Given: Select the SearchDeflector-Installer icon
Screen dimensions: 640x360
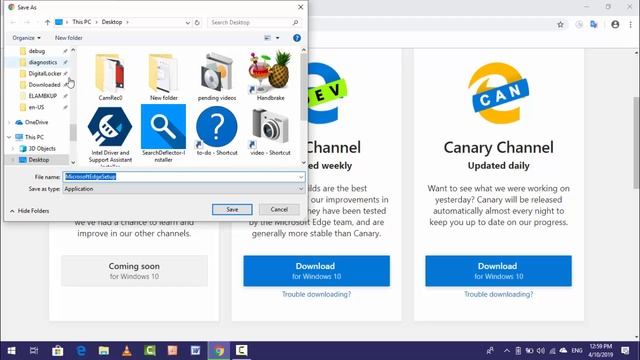Looking at the screenshot, I should [163, 127].
